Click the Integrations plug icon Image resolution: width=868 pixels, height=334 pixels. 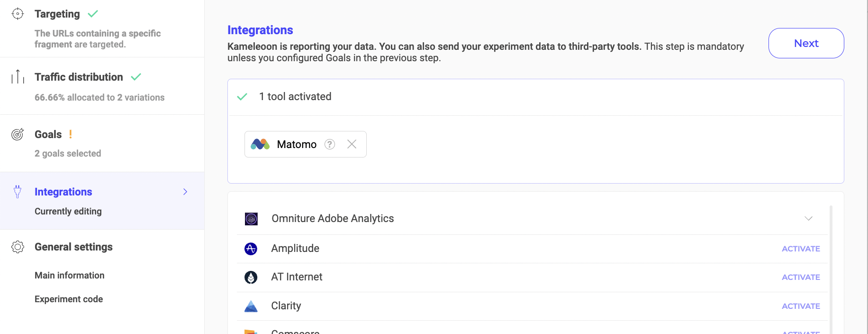click(x=18, y=192)
